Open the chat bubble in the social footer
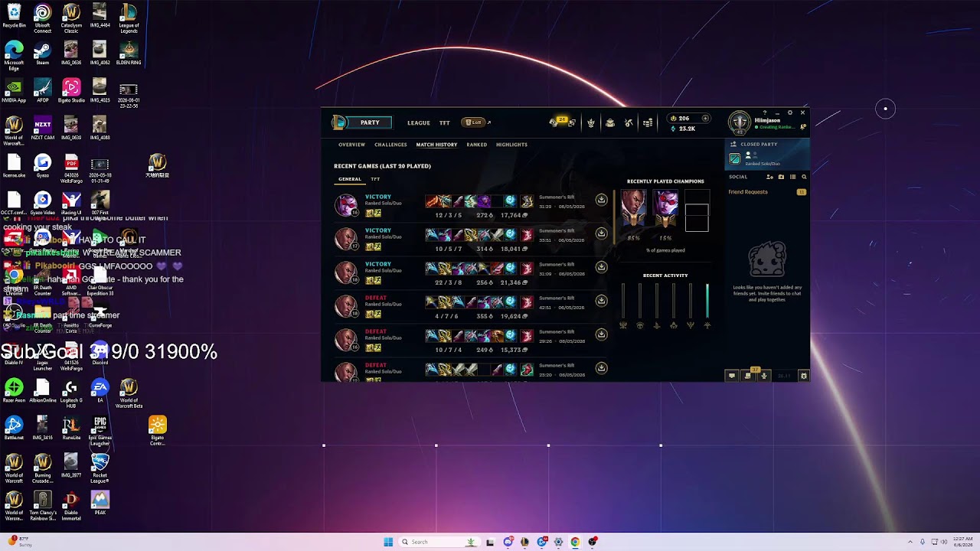 click(x=732, y=376)
